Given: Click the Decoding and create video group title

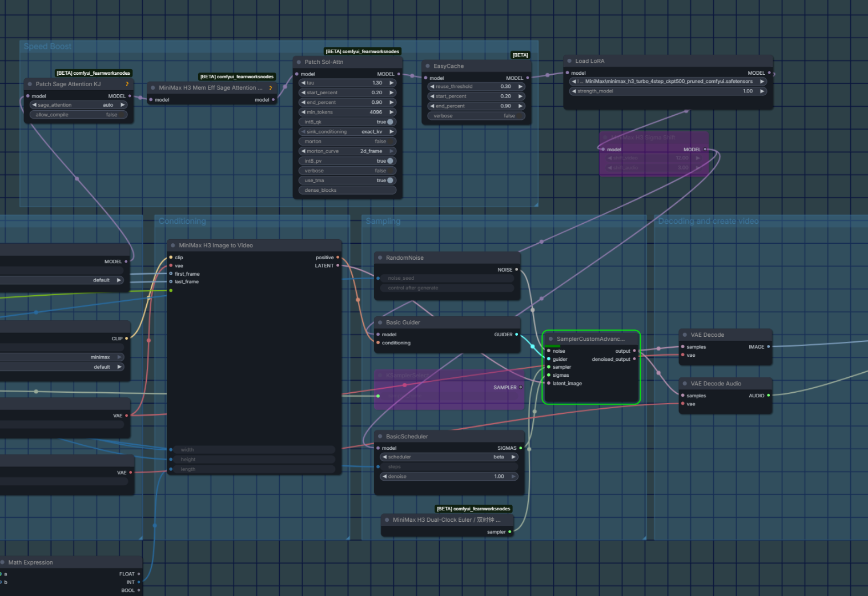Looking at the screenshot, I should coord(708,221).
